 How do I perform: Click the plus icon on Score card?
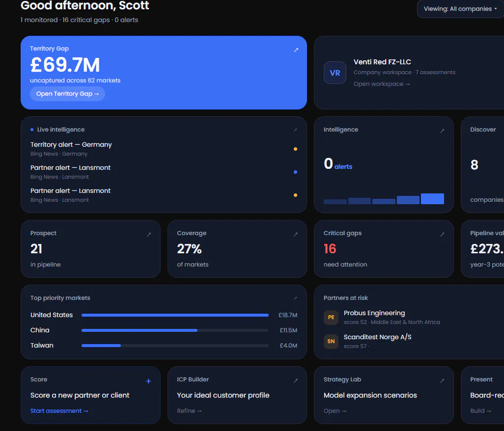coord(148,381)
